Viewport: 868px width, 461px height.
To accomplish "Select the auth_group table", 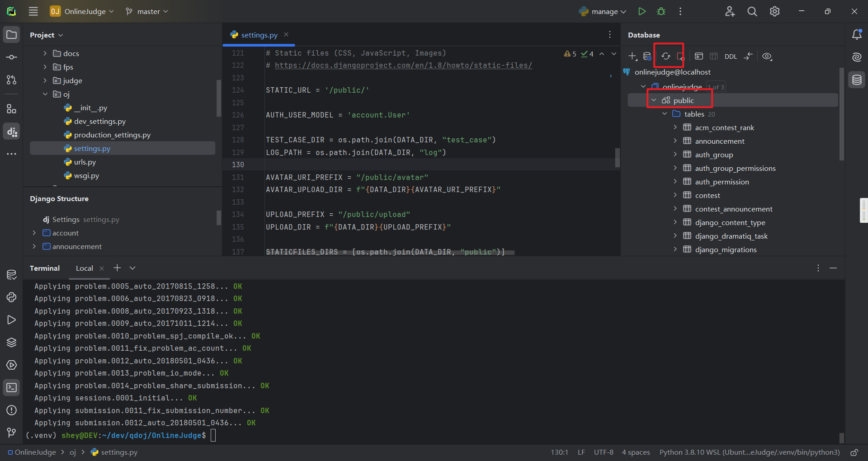I will click(714, 155).
